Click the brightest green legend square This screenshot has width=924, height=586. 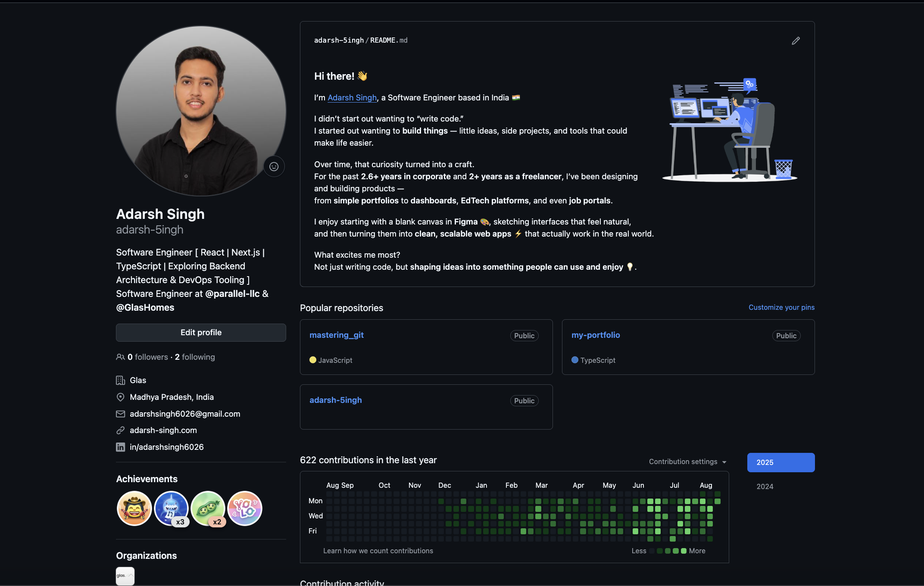(684, 551)
